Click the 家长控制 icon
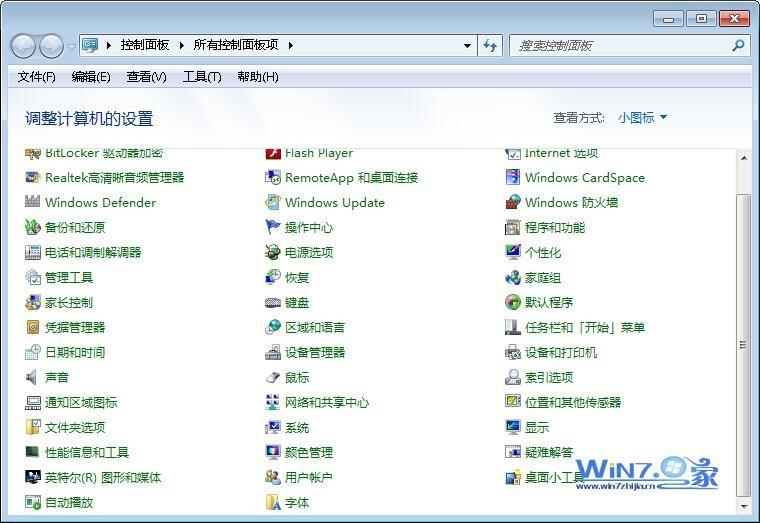760x523 pixels. pyautogui.click(x=32, y=302)
